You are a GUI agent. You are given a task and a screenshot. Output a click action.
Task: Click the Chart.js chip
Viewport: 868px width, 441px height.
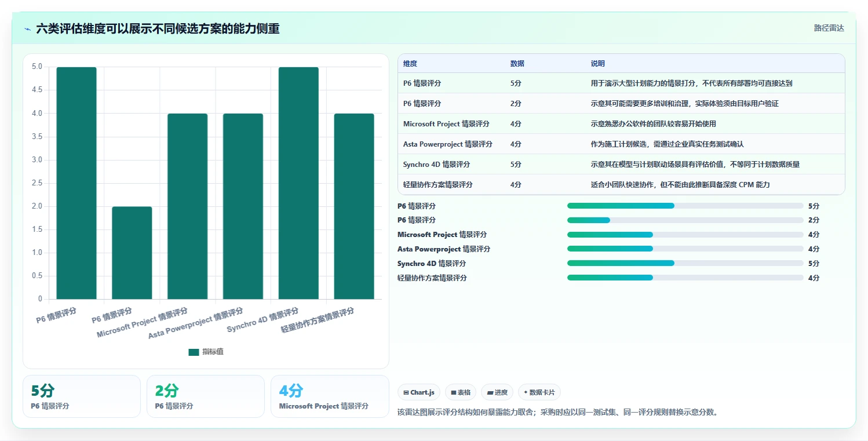tap(419, 392)
